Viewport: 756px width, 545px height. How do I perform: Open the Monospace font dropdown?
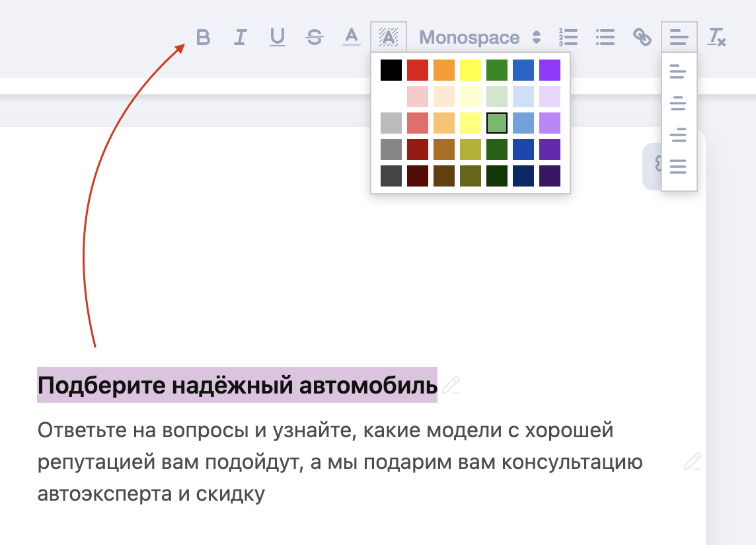[x=480, y=38]
